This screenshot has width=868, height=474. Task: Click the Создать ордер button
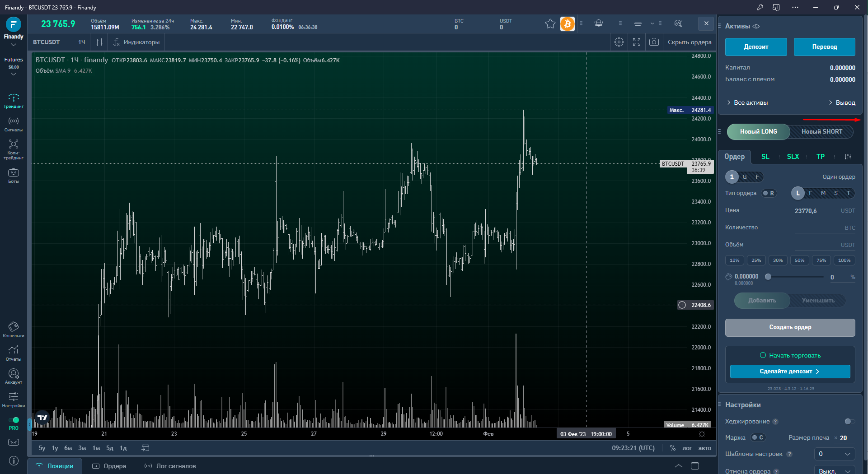(790, 327)
